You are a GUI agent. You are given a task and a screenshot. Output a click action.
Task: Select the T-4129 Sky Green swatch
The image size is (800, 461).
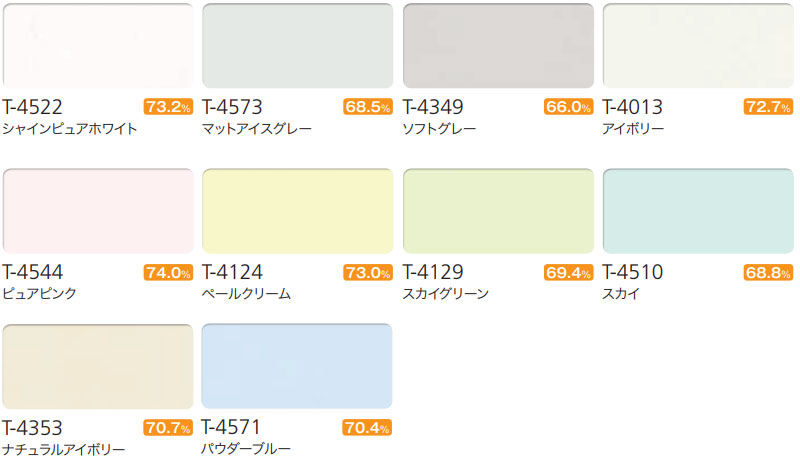[x=498, y=211]
